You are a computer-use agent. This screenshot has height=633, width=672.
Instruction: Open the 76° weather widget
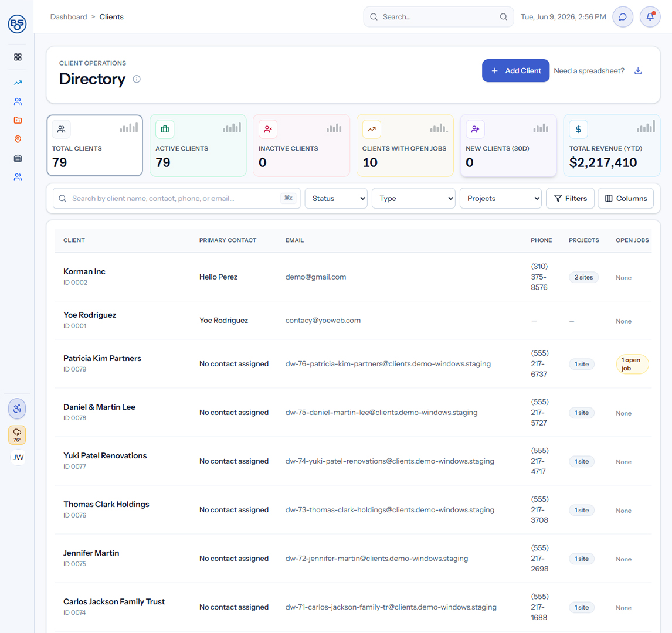point(17,435)
